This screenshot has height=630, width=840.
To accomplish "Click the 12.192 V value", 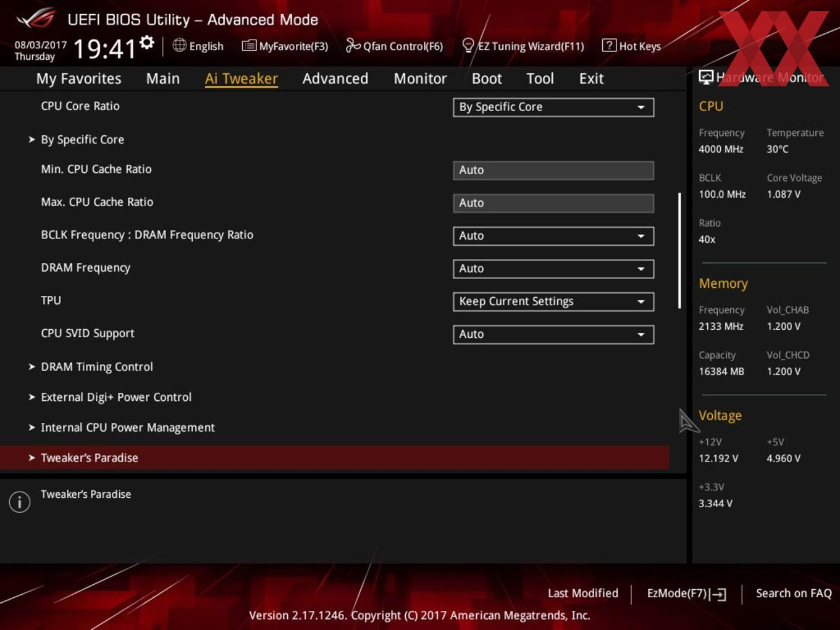I will tap(718, 458).
